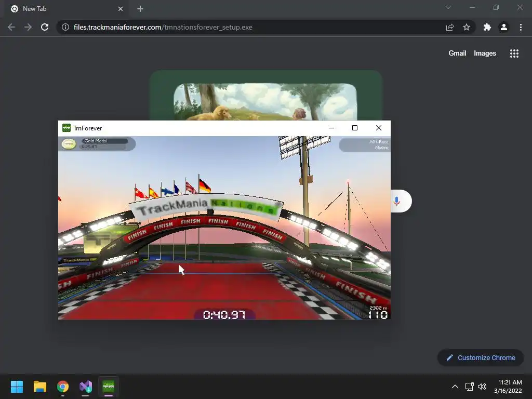Open a new tab with plus button
Screen dimensions: 532x399
(140, 9)
